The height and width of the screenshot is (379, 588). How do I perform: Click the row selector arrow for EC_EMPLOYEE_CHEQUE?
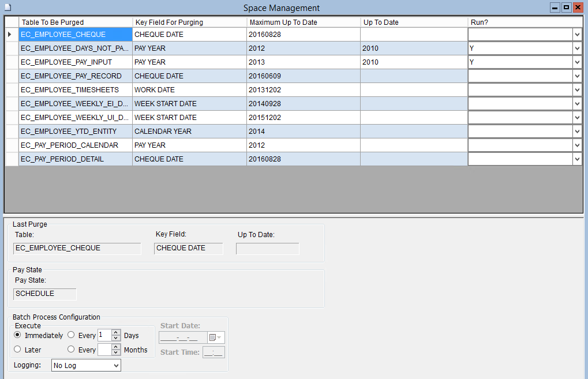[10, 35]
